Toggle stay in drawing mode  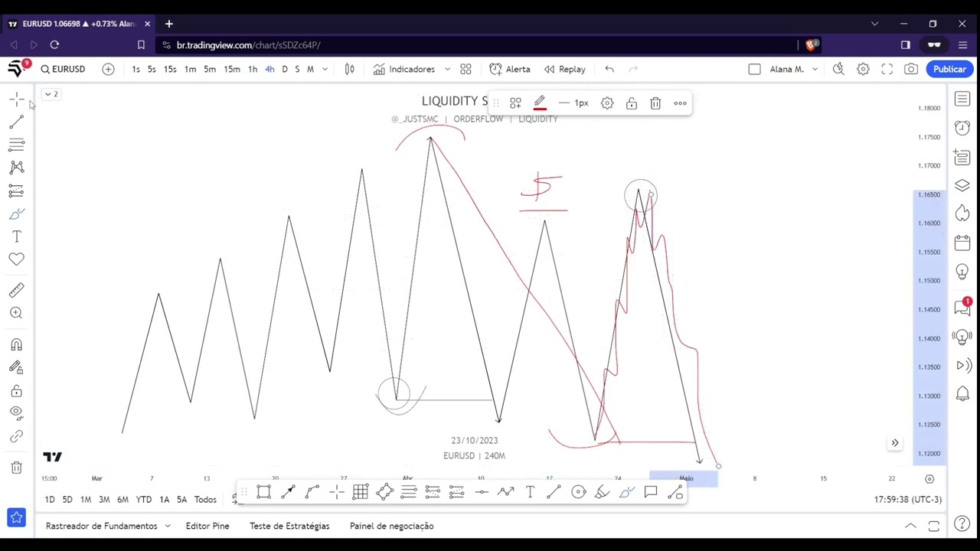pyautogui.click(x=16, y=368)
